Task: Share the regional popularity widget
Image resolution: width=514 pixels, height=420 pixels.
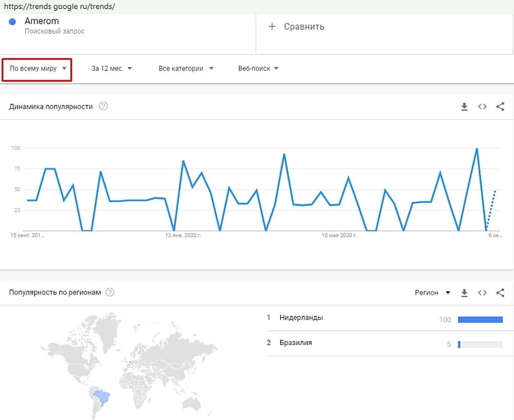Action: [x=500, y=293]
